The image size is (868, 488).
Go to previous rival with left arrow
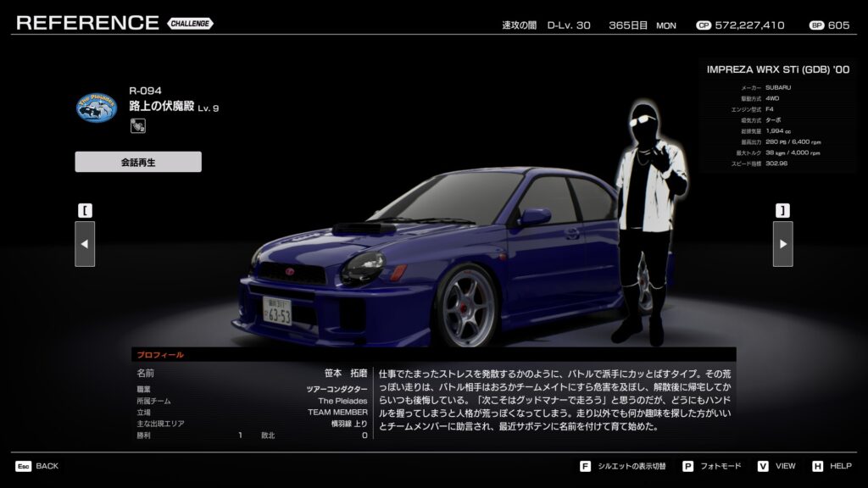(x=85, y=244)
